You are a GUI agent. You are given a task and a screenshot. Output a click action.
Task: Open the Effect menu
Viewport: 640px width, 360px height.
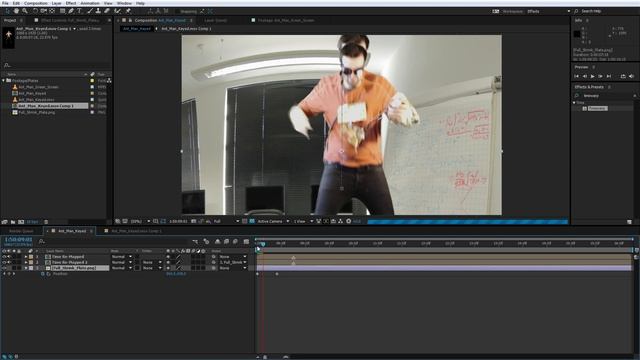click(71, 3)
